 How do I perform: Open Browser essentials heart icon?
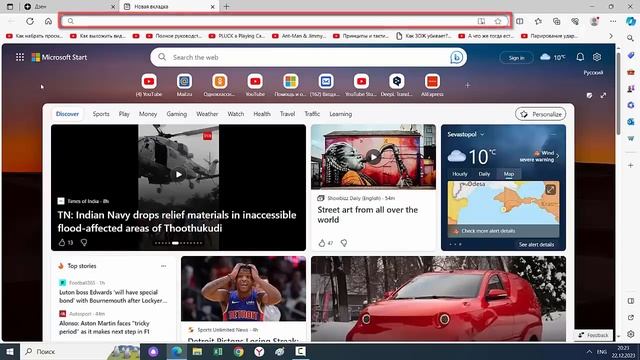click(575, 21)
